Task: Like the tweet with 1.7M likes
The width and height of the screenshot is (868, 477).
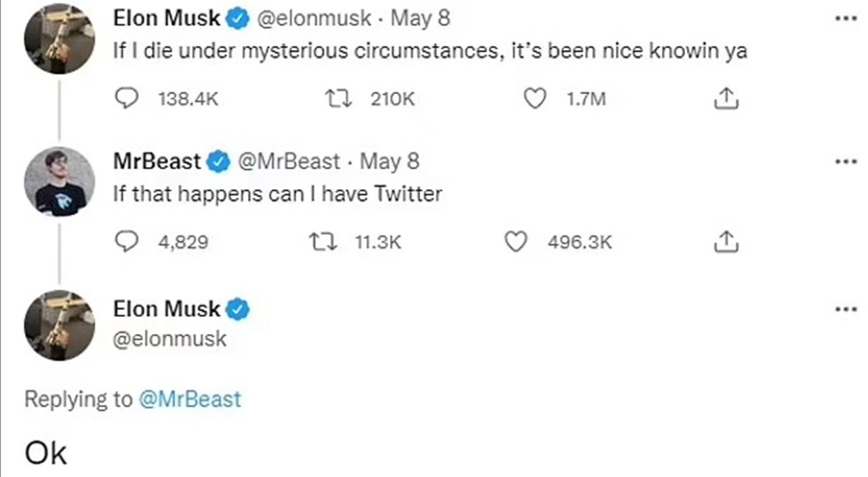Action: coord(536,100)
